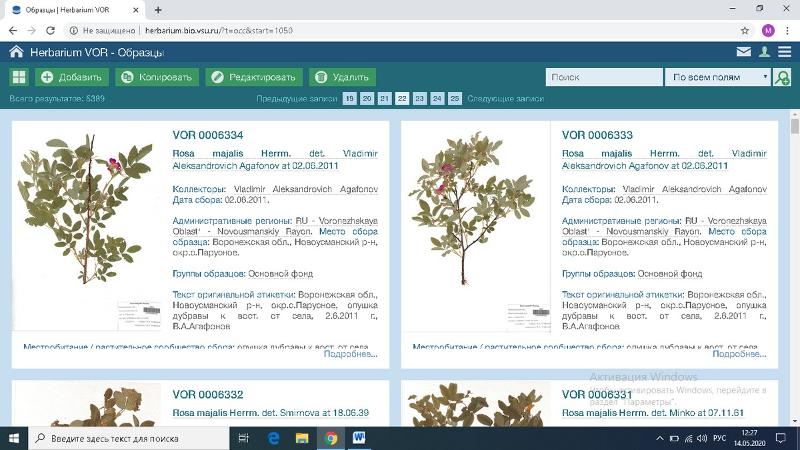Open File Explorer from the taskbar
This screenshot has height=450, width=800.
click(x=302, y=438)
